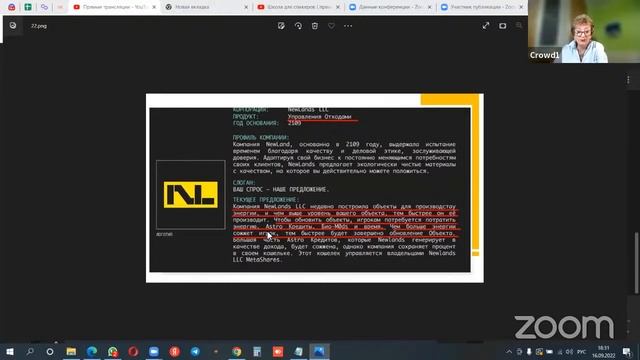This screenshot has height=360, width=640.
Task: Open Windows taskbar search
Action: [x=30, y=351]
